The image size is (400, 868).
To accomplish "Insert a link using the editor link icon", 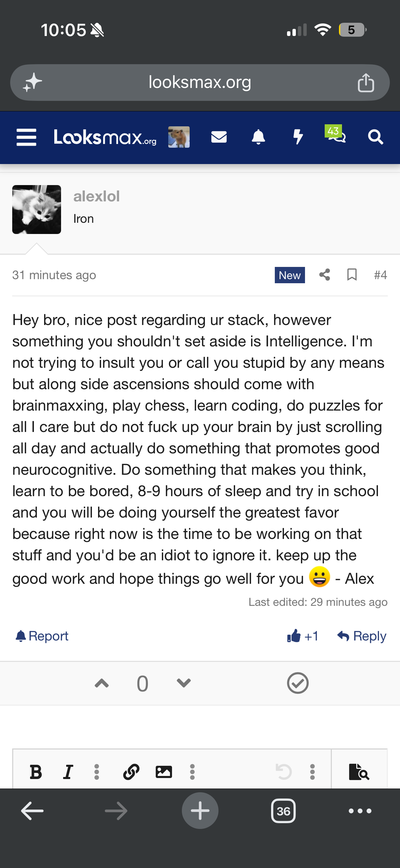I will coord(131,772).
